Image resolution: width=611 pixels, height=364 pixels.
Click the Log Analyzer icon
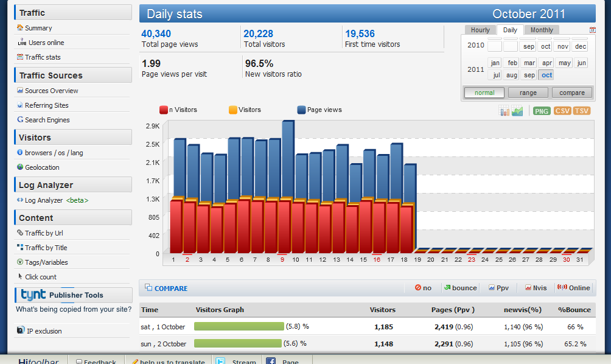[20, 200]
